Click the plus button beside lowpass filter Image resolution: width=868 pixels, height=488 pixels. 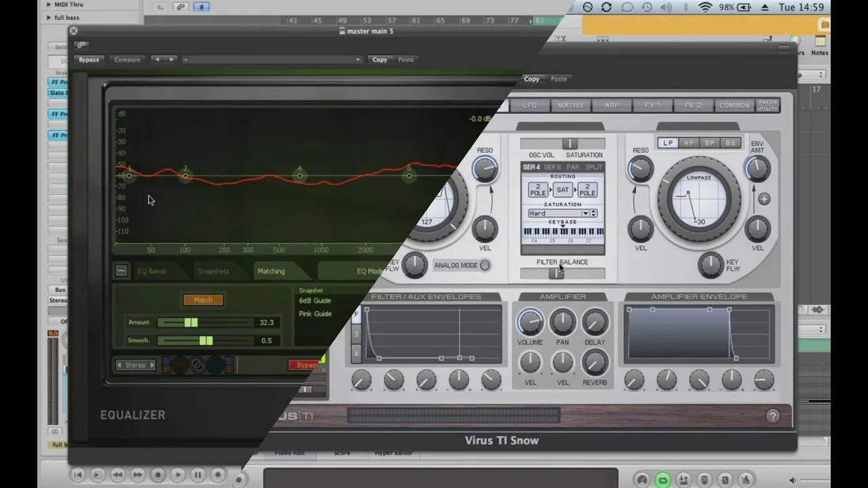click(764, 199)
